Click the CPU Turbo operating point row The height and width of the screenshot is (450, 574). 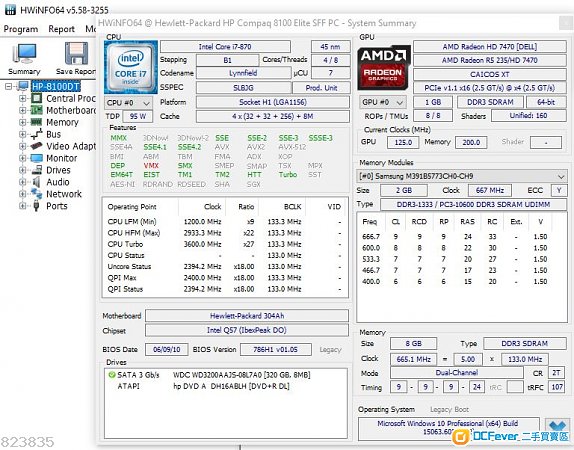click(224, 244)
